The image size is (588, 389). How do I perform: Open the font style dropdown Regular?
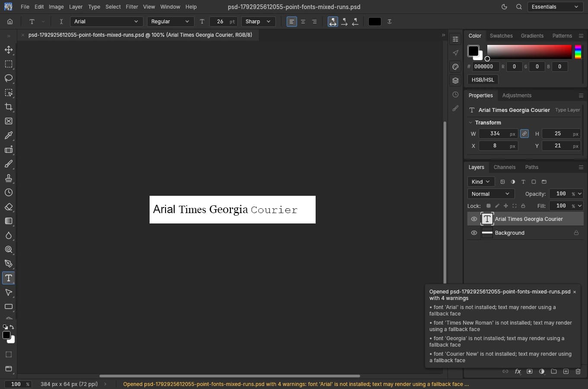170,22
